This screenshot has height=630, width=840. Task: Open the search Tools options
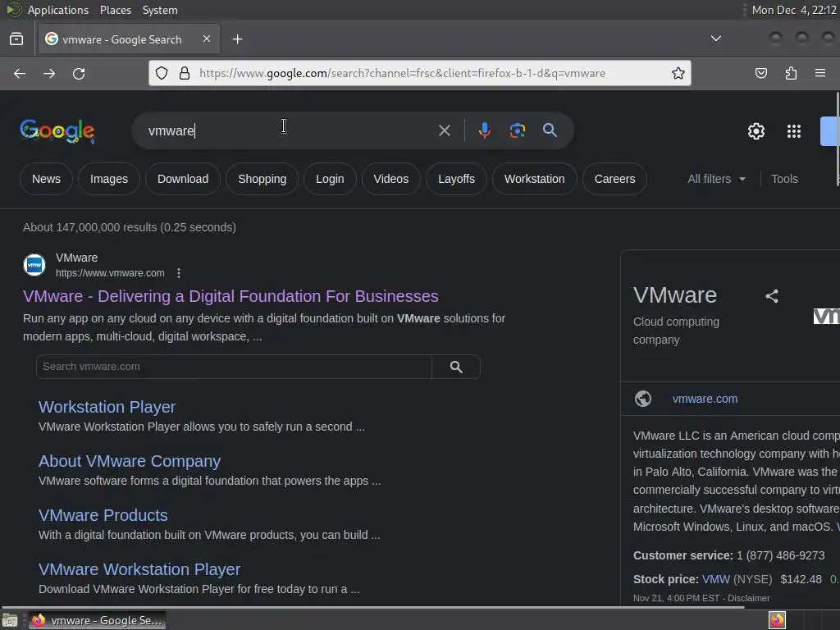click(784, 179)
